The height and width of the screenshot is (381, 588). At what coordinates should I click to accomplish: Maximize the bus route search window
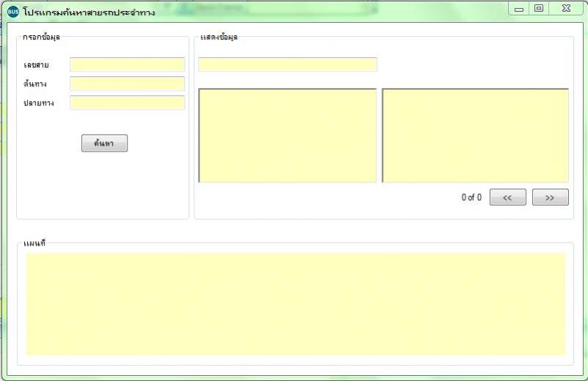point(539,8)
